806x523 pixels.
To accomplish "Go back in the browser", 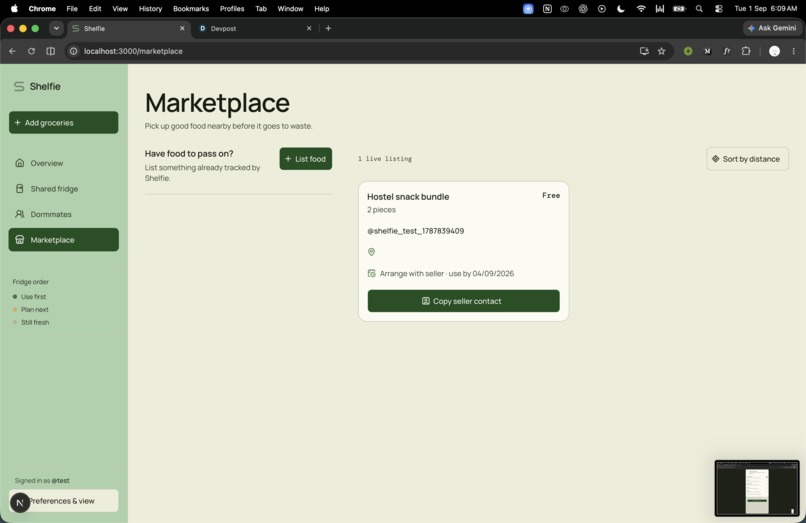I will 12,51.
